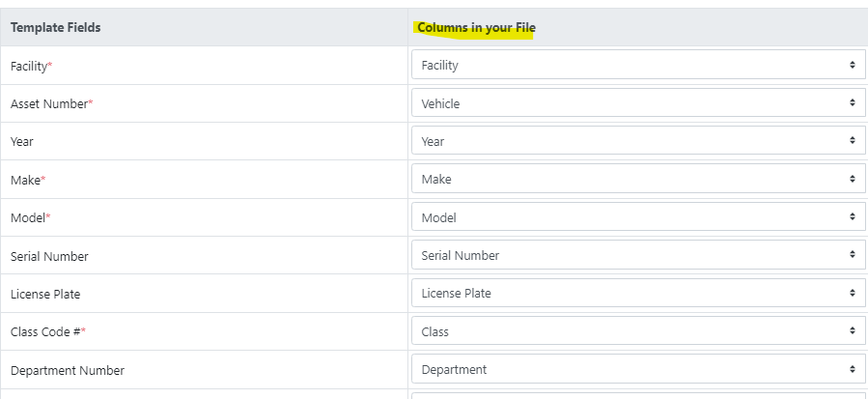This screenshot has width=868, height=399.
Task: Click the arrow icon on Department dropdown
Action: tap(852, 369)
